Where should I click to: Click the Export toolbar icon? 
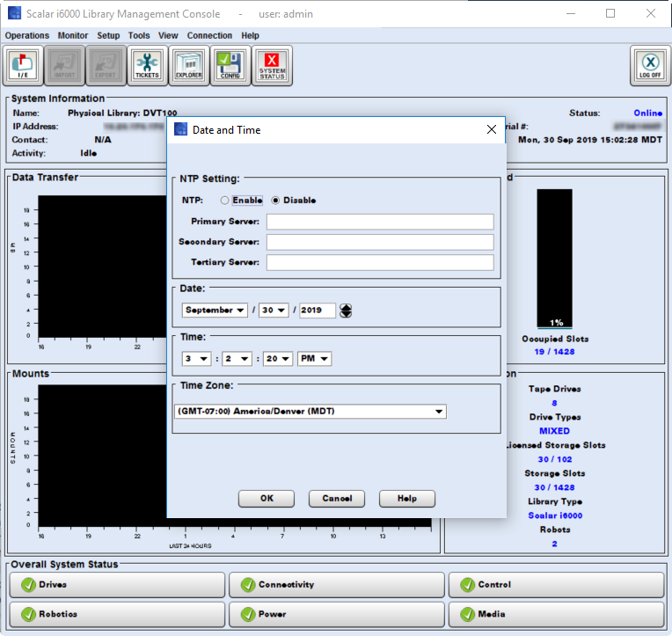tap(106, 66)
